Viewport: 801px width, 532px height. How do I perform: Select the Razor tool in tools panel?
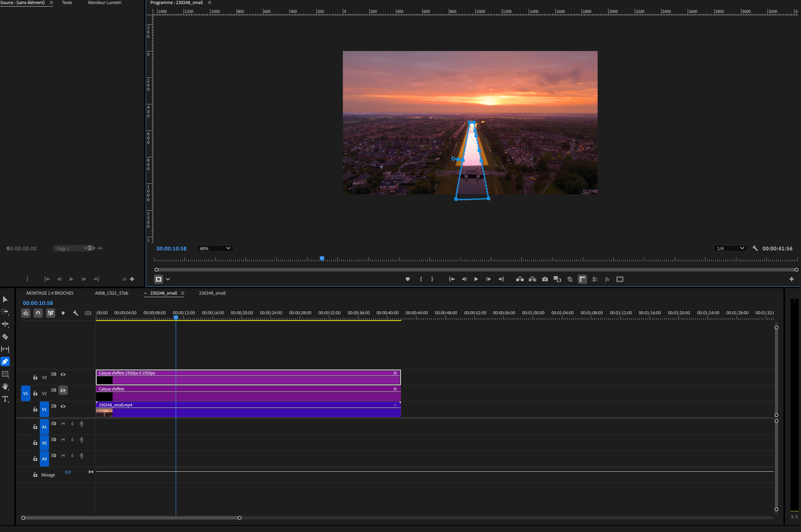coord(5,337)
